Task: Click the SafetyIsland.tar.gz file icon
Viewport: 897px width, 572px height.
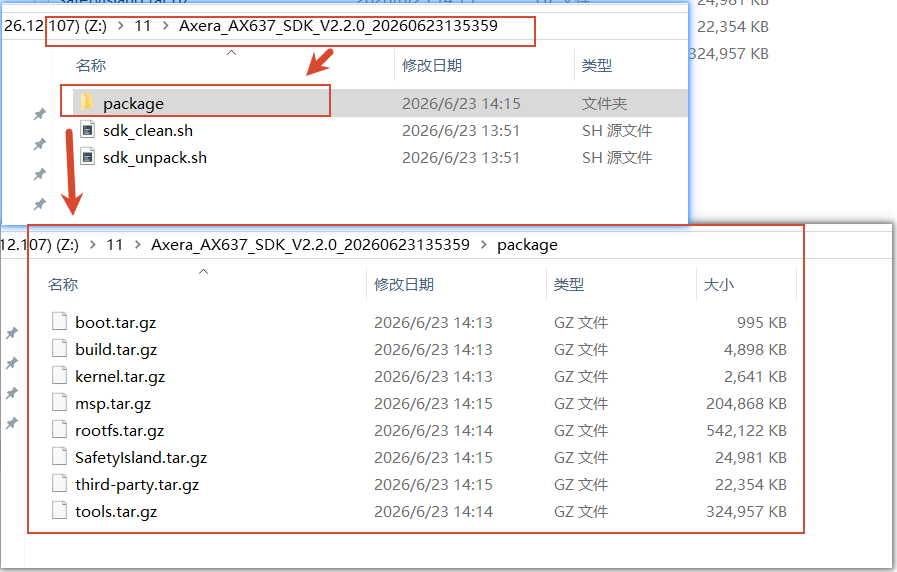Action: (59, 456)
